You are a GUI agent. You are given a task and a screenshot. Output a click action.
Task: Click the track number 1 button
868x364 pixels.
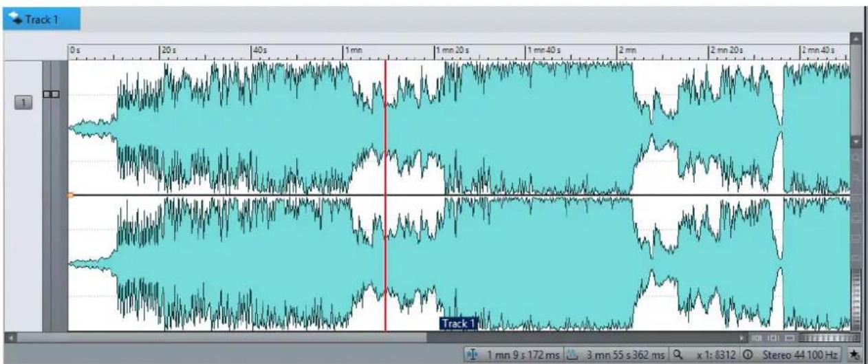pos(24,103)
